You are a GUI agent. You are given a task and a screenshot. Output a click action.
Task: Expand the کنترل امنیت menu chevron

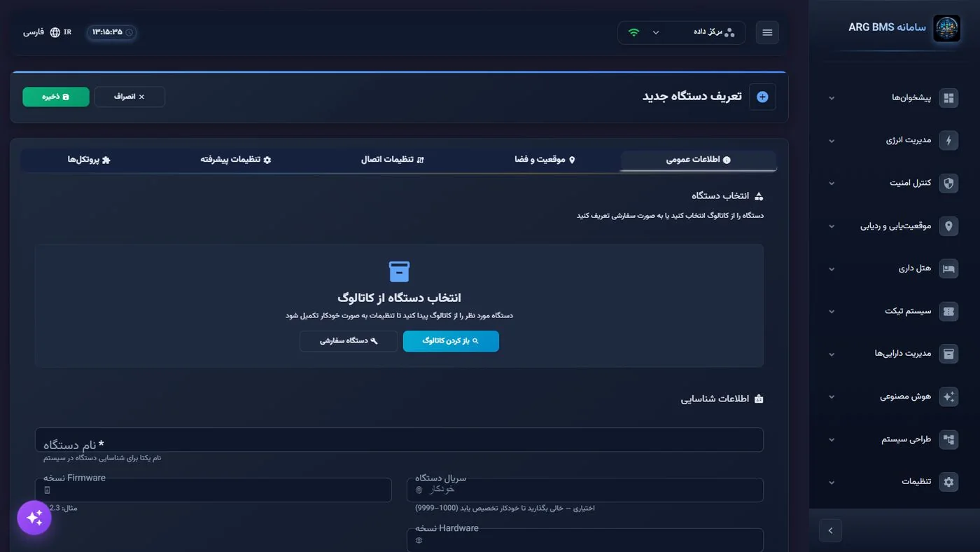click(832, 184)
